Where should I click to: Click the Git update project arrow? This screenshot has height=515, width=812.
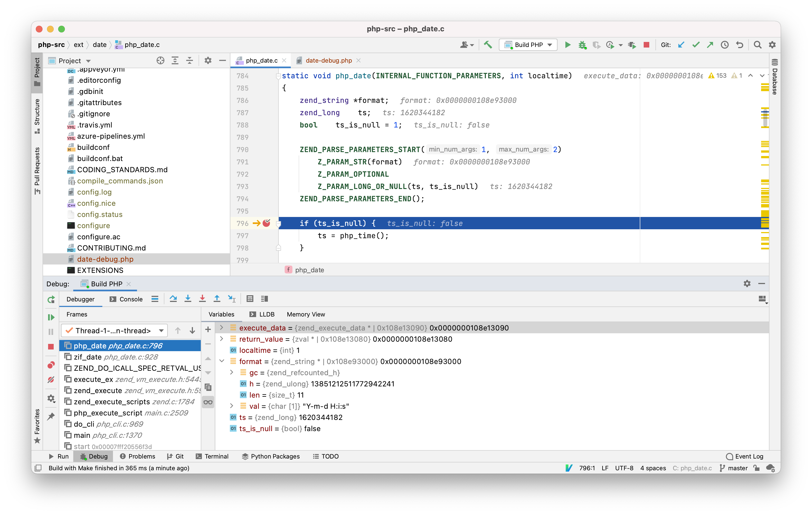[681, 44]
